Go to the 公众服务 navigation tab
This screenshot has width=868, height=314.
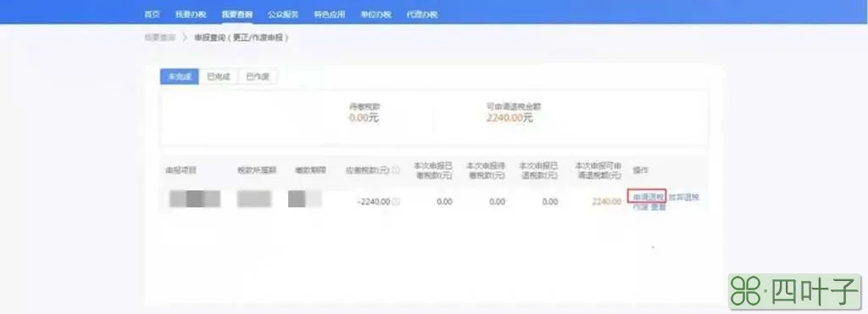(283, 14)
